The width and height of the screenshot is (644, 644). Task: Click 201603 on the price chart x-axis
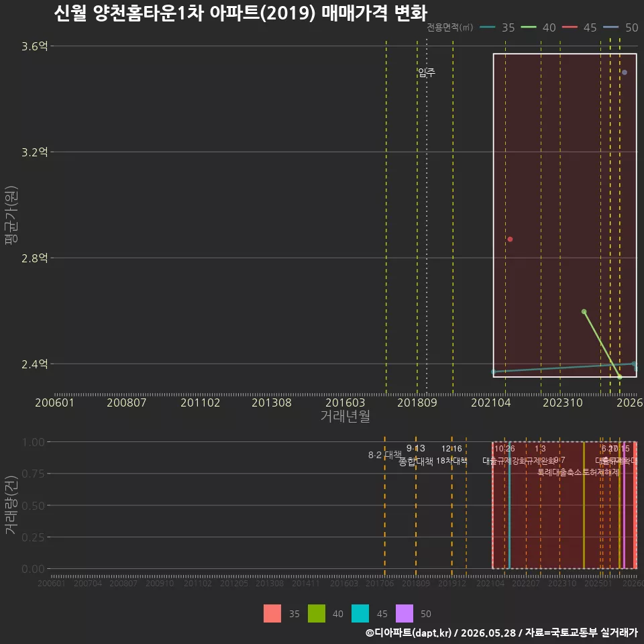[345, 402]
